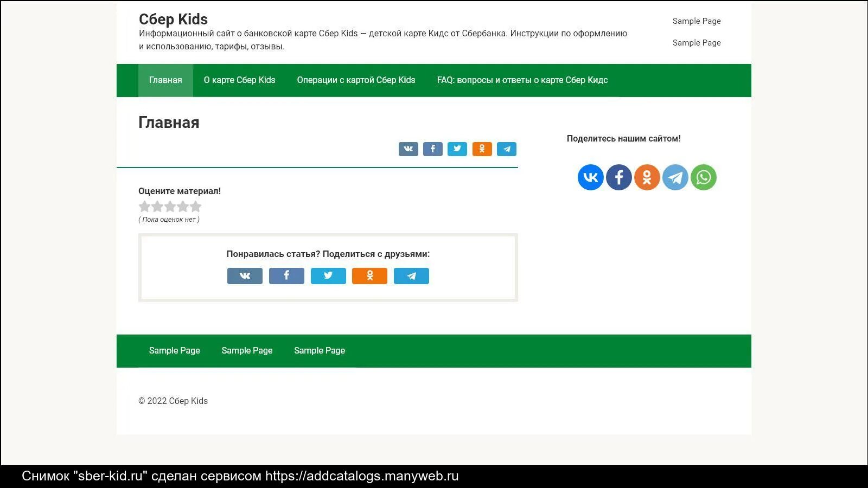Click the round WhatsApp icon in the sidebar

pyautogui.click(x=704, y=177)
